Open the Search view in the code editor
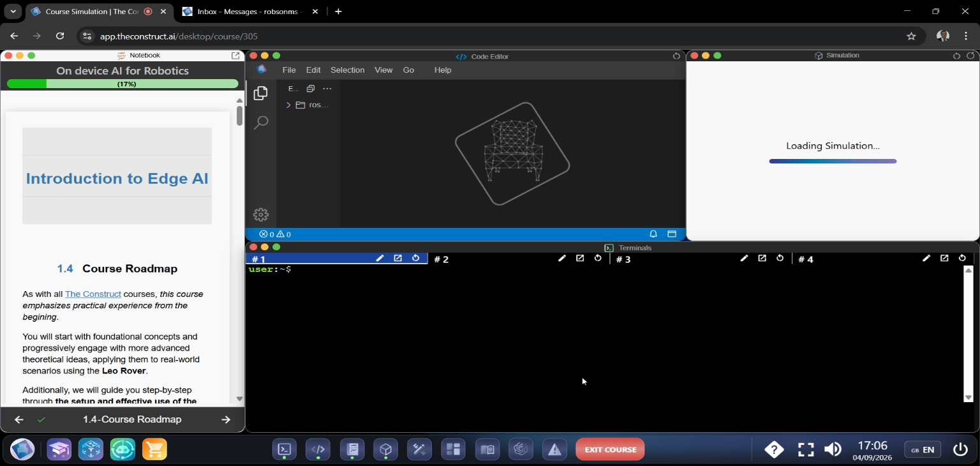Viewport: 980px width, 466px height. [260, 123]
